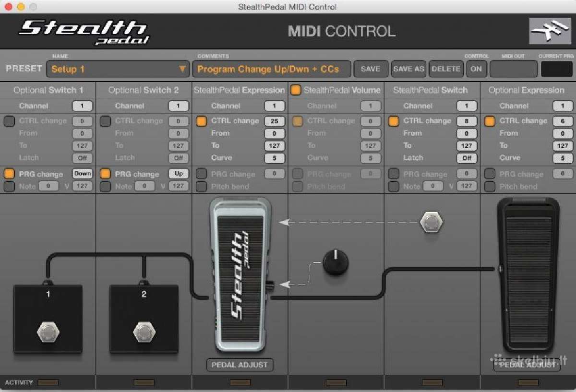Enable Pitch bend for StealthPedal Expression

coord(201,186)
